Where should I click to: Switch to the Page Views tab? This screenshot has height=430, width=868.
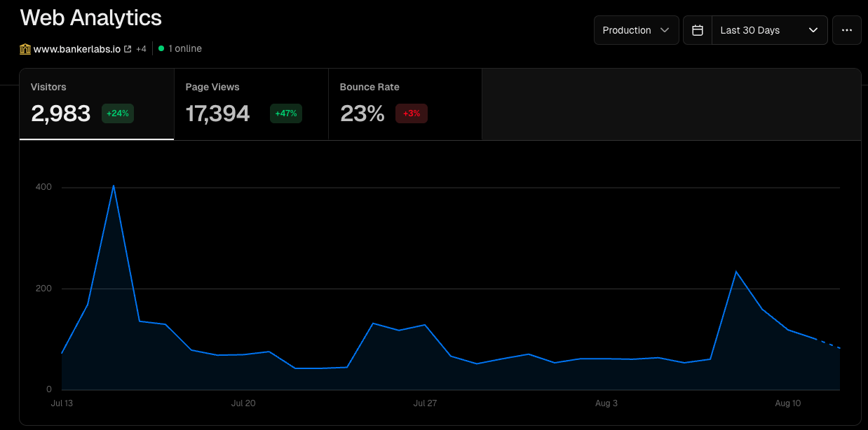coord(251,104)
